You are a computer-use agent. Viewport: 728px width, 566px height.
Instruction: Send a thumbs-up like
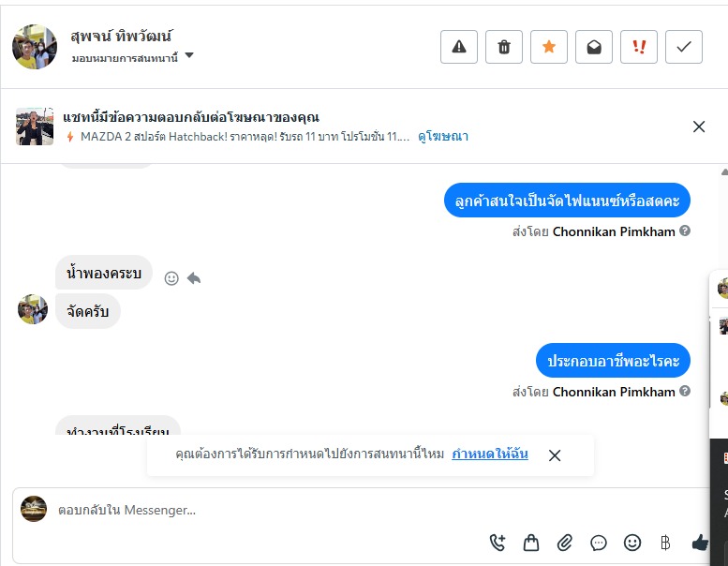click(x=700, y=542)
